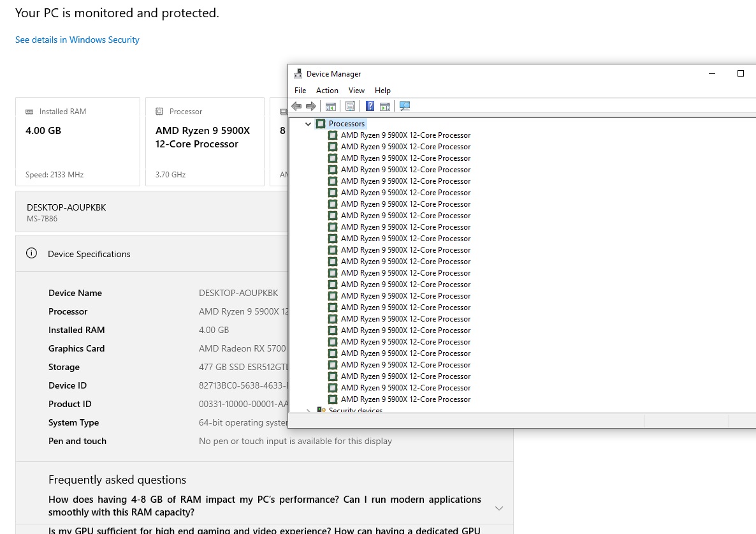The width and height of the screenshot is (756, 534).
Task: Click the Installed RAM 4.00 GB card
Action: 78,142
